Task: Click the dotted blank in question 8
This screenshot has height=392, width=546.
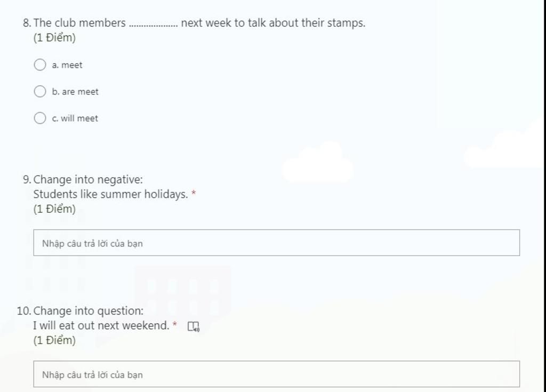Action: tap(153, 25)
